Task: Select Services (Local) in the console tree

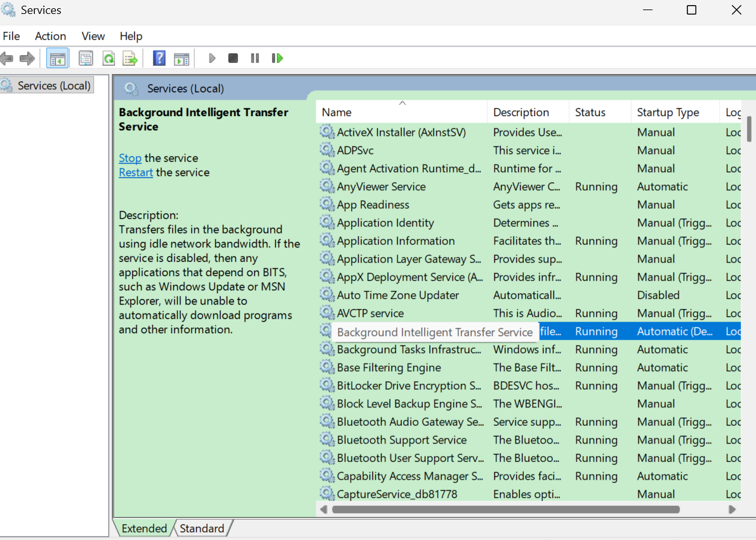Action: pos(53,86)
